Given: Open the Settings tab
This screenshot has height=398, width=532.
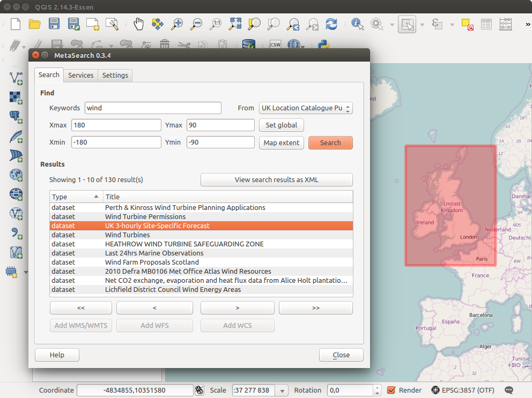Looking at the screenshot, I should 115,76.
